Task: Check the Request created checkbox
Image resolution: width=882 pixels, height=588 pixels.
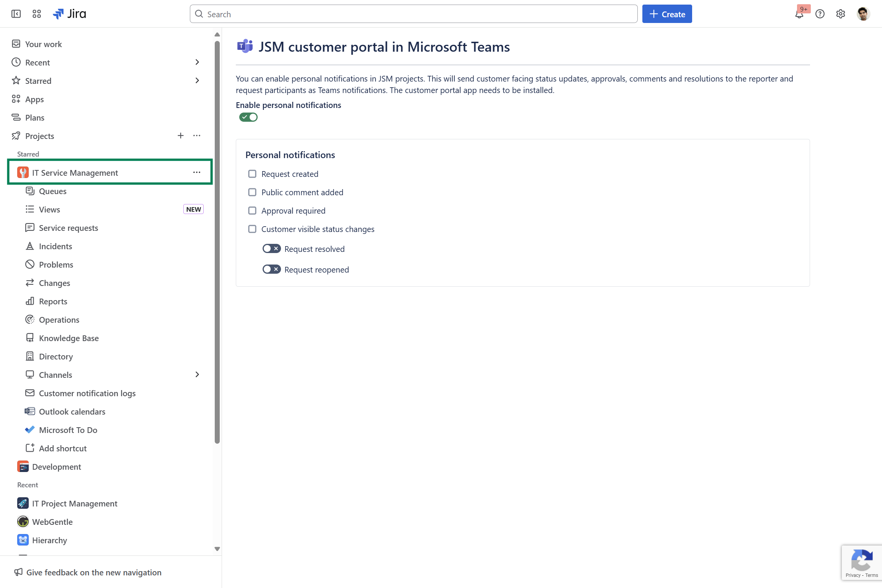Action: click(x=252, y=174)
